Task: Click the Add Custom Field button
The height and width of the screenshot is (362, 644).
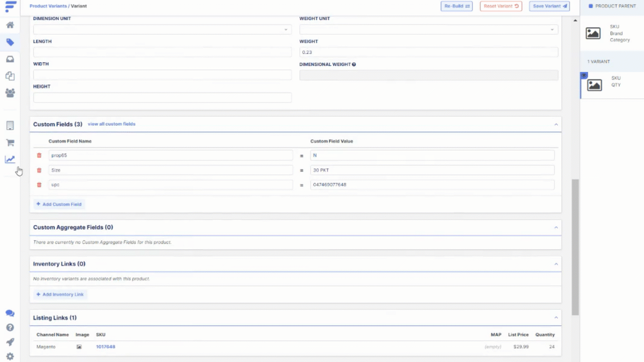Action: tap(59, 204)
